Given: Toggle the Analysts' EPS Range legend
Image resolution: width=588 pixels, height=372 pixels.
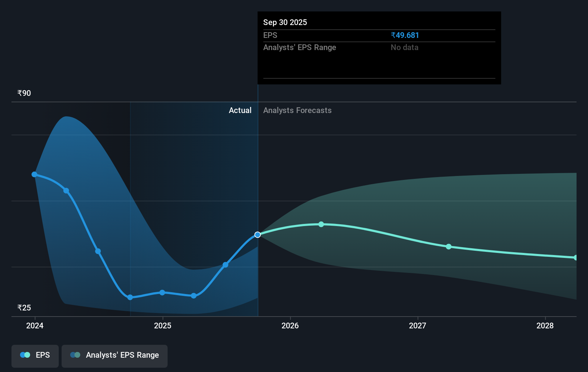Looking at the screenshot, I should click(x=115, y=356).
